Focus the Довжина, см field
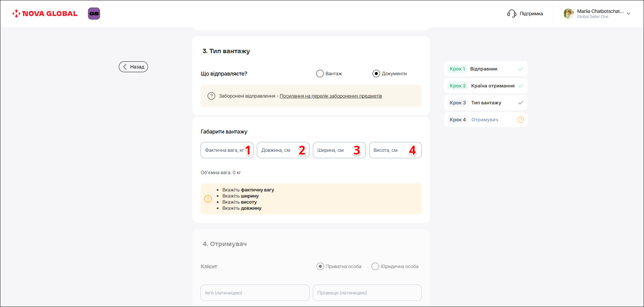 click(278, 150)
